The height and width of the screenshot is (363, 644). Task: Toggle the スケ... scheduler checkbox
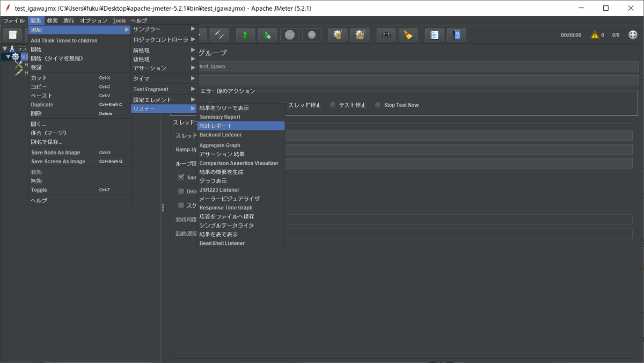pos(181,205)
